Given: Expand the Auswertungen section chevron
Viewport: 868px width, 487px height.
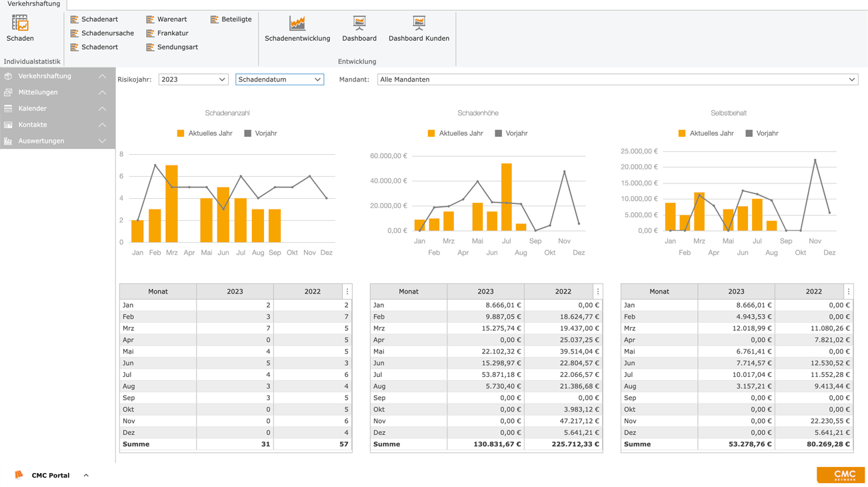Looking at the screenshot, I should click(x=102, y=141).
